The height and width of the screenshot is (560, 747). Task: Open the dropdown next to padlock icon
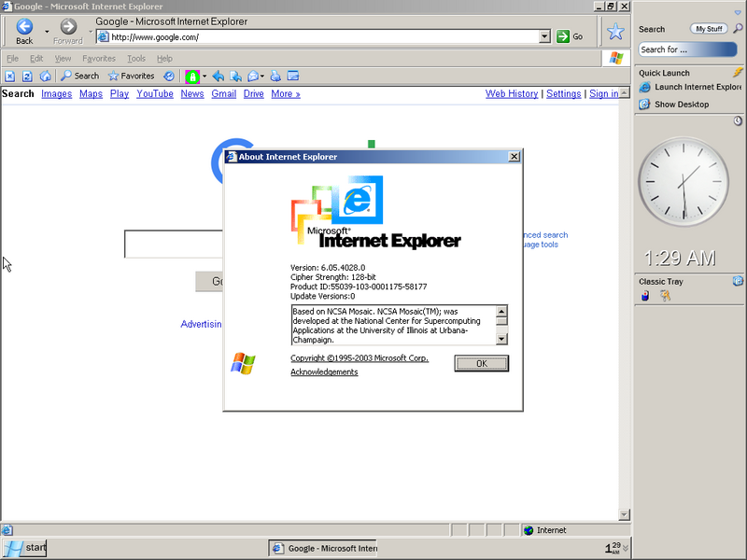(204, 77)
